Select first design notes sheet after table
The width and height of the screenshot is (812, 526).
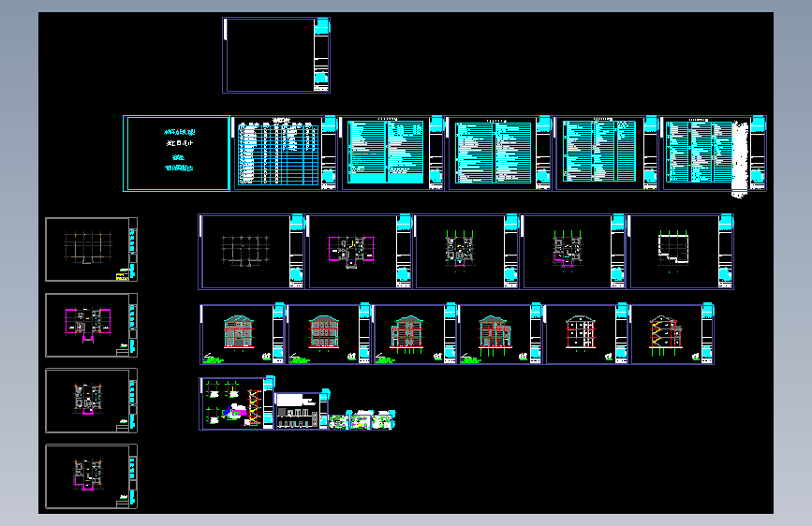pos(391,153)
